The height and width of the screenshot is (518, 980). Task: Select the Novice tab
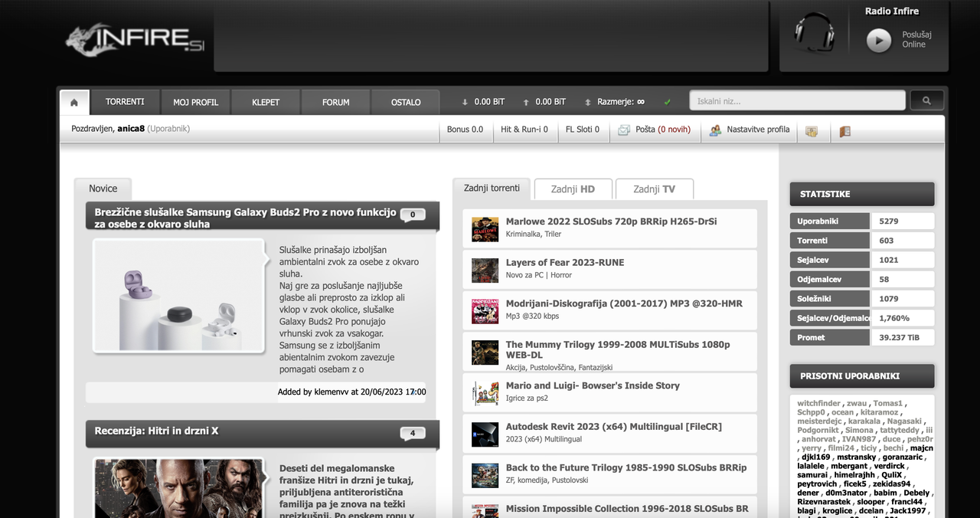point(103,189)
